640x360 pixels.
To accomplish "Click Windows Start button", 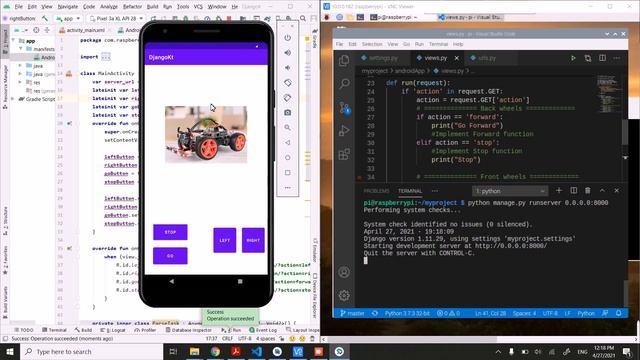I will tap(10, 351).
